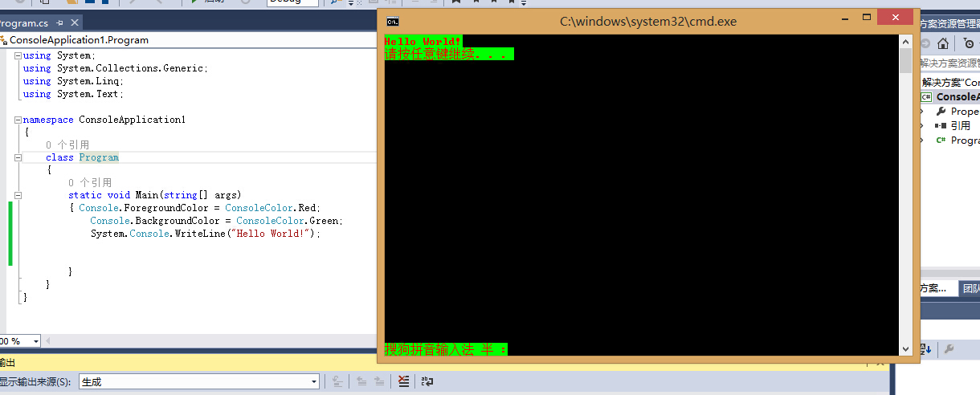The width and height of the screenshot is (980, 395).
Task: Expand the Properties node in Solution Explorer
Action: pos(922,112)
